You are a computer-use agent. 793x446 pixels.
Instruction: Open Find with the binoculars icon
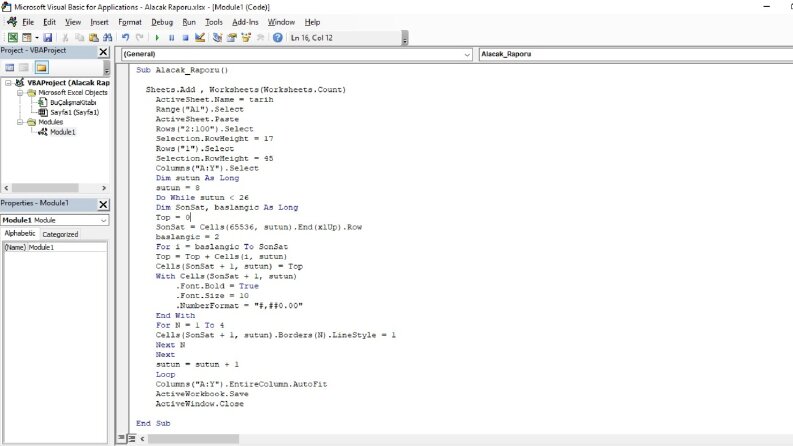point(108,37)
